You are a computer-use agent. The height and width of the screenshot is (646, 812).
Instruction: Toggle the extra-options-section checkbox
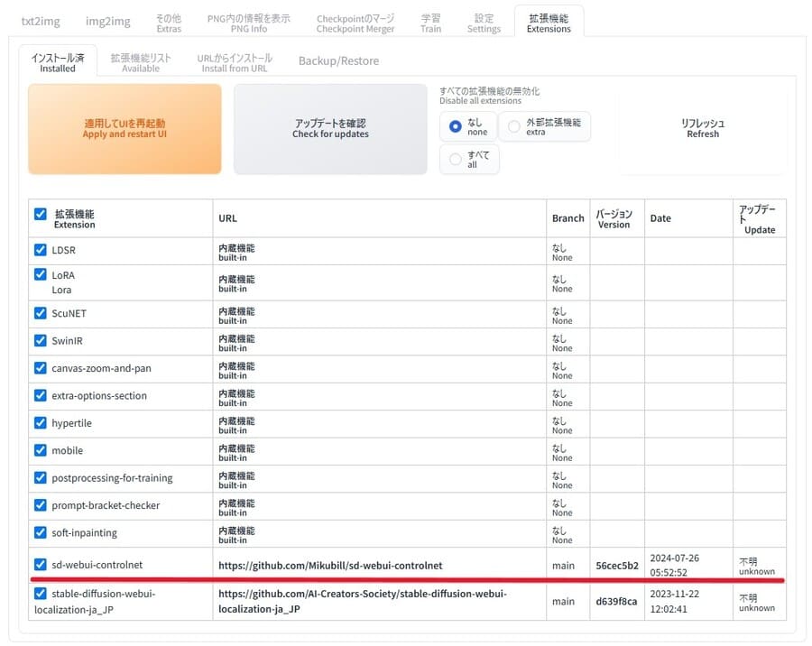41,395
